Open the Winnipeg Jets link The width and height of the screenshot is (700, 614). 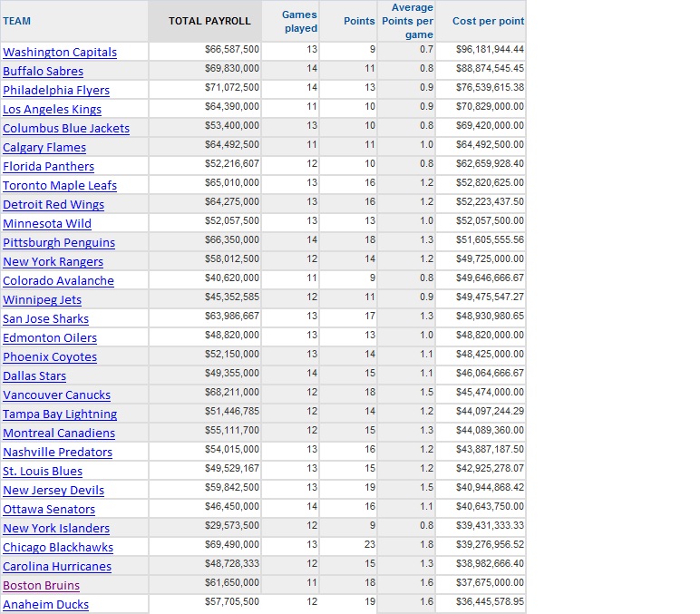point(42,300)
